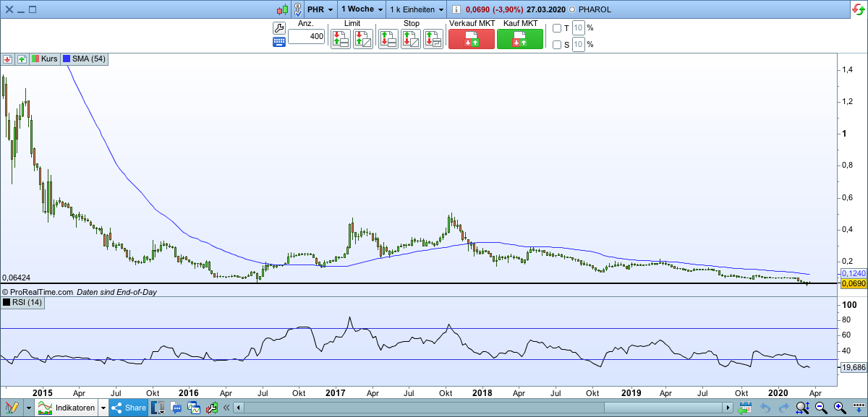The height and width of the screenshot is (417, 868).
Task: Open the wrench settings icon
Action: 279,28
